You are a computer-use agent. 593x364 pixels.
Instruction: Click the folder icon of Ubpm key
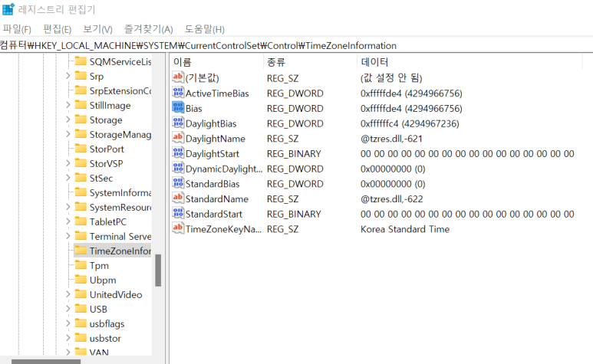[x=81, y=280]
